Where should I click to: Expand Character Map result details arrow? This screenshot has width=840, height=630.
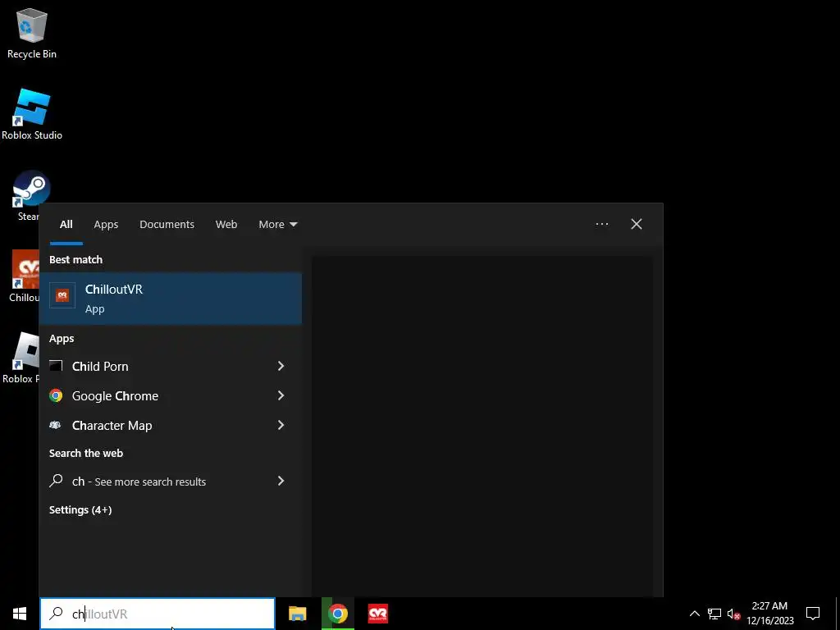(x=281, y=425)
